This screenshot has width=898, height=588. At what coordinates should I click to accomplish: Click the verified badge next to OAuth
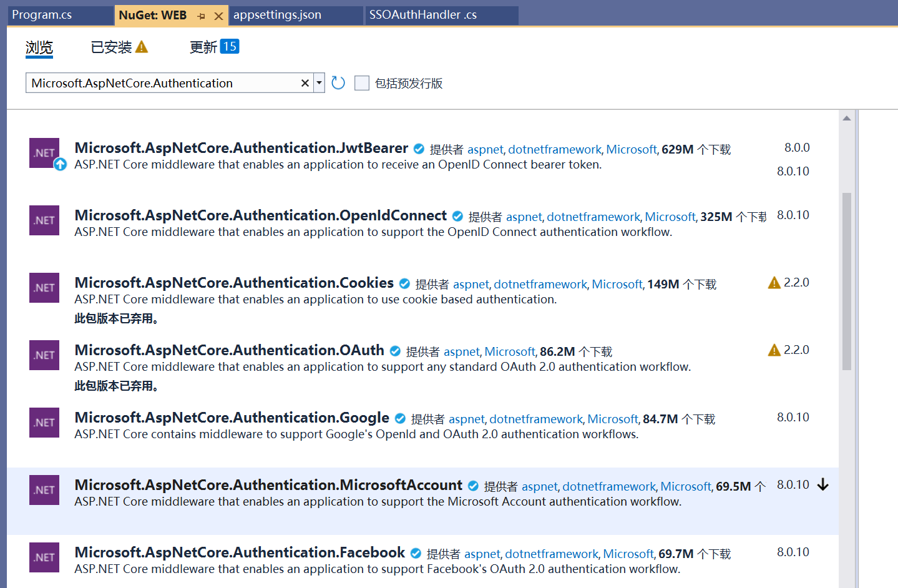coord(395,351)
